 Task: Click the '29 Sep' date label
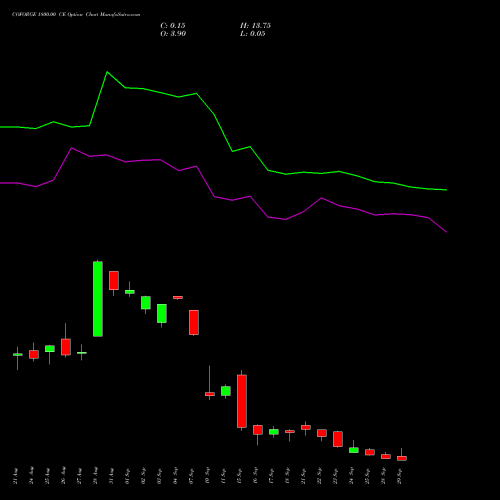400,476
